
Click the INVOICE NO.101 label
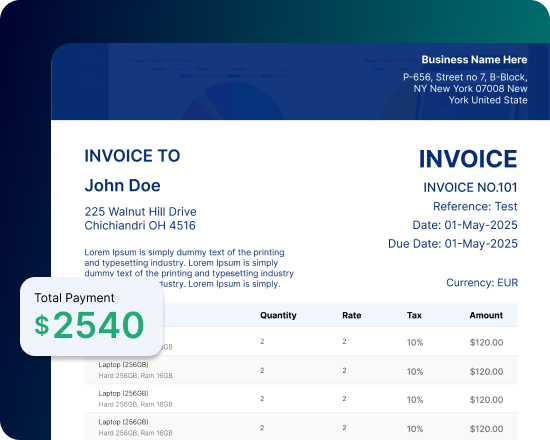coord(470,187)
